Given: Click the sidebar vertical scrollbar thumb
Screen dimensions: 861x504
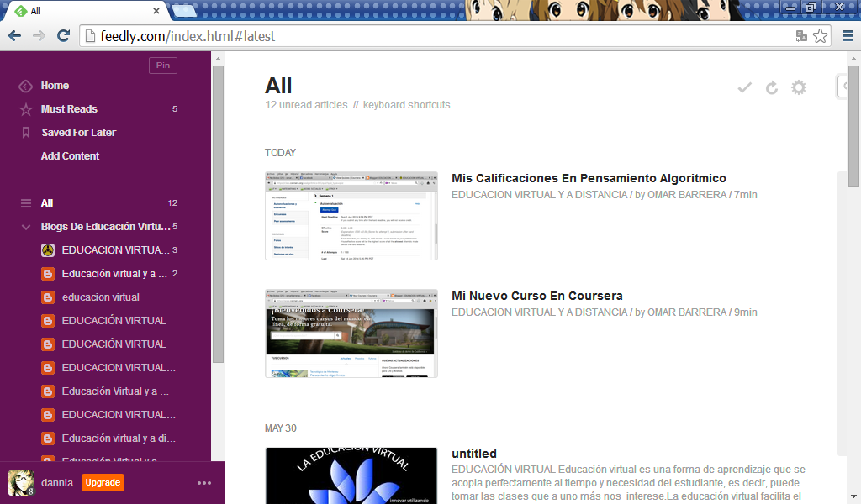Looking at the screenshot, I should coord(218,214).
